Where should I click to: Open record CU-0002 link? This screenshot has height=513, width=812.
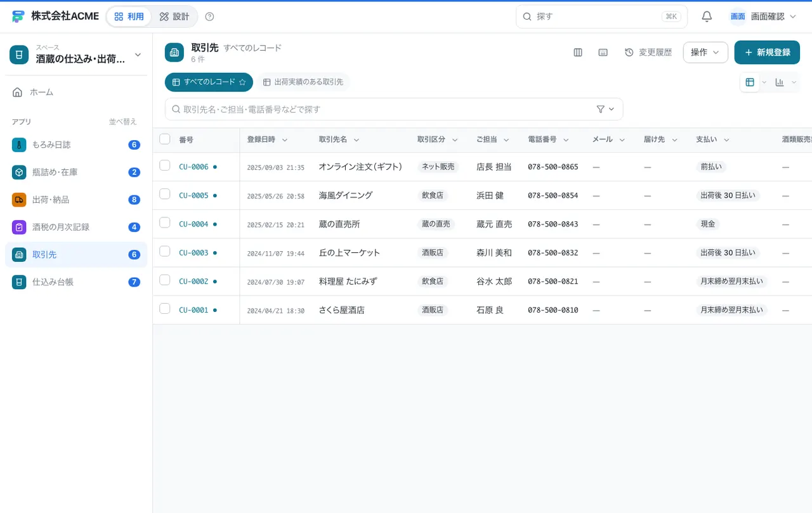(193, 282)
